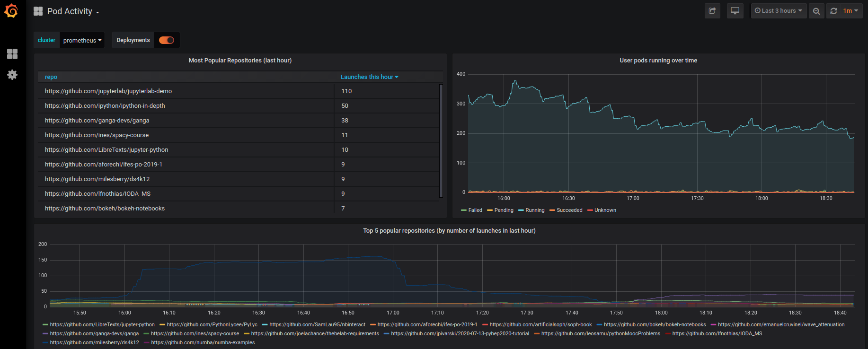Viewport: 868px width, 349px height.
Task: Click the Grafana logo icon
Action: pyautogui.click(x=11, y=11)
